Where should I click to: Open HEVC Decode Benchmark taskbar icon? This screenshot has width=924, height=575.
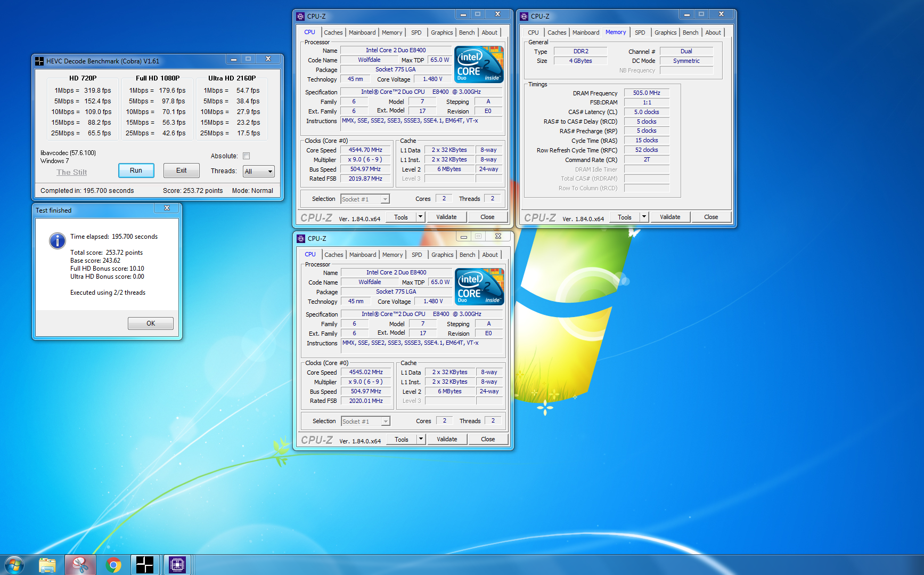145,565
